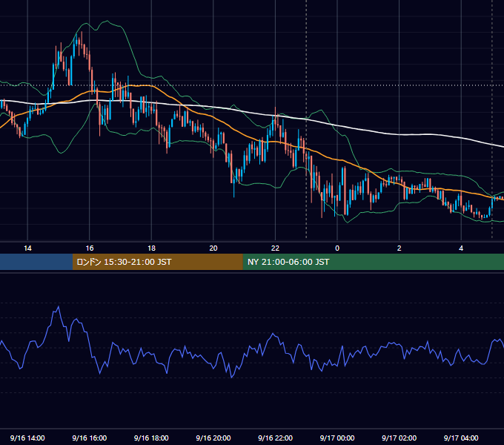The height and width of the screenshot is (445, 504).
Task: Click the 0 hour label on upper axis
Action: point(337,248)
